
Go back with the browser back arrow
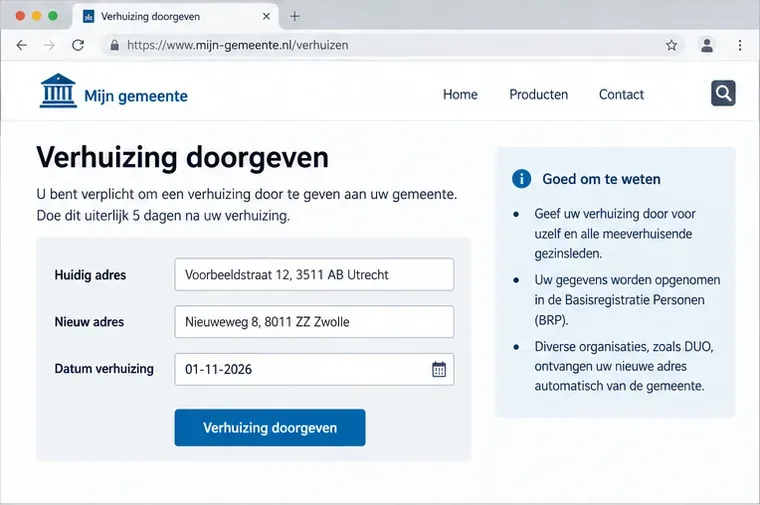tap(22, 46)
